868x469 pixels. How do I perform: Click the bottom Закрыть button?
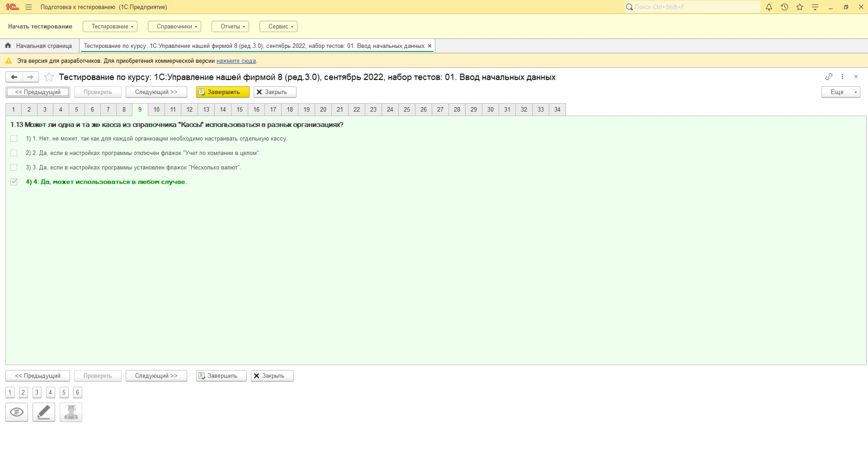click(x=272, y=376)
